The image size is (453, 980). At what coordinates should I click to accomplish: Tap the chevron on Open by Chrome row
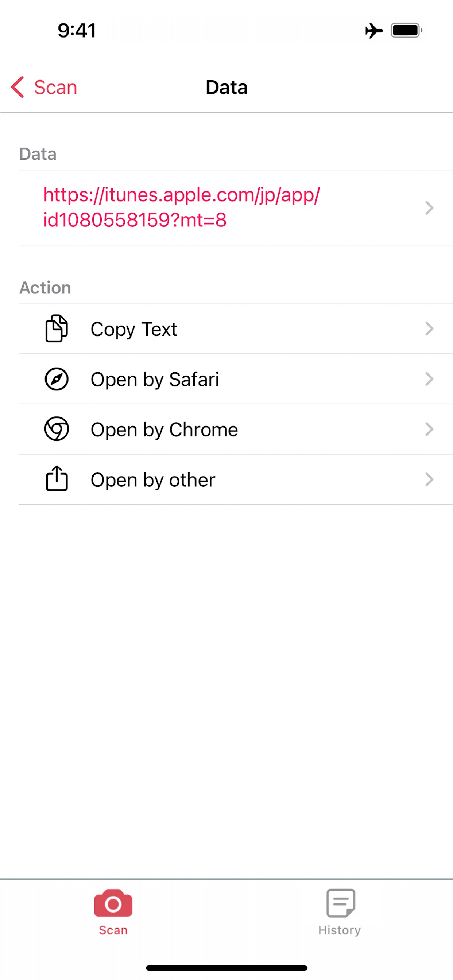coord(429,429)
